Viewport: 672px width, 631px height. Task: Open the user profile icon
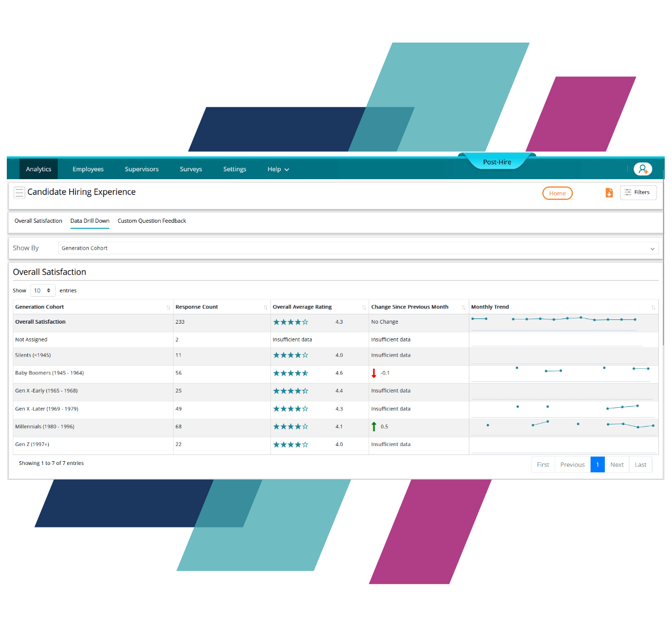tap(643, 169)
